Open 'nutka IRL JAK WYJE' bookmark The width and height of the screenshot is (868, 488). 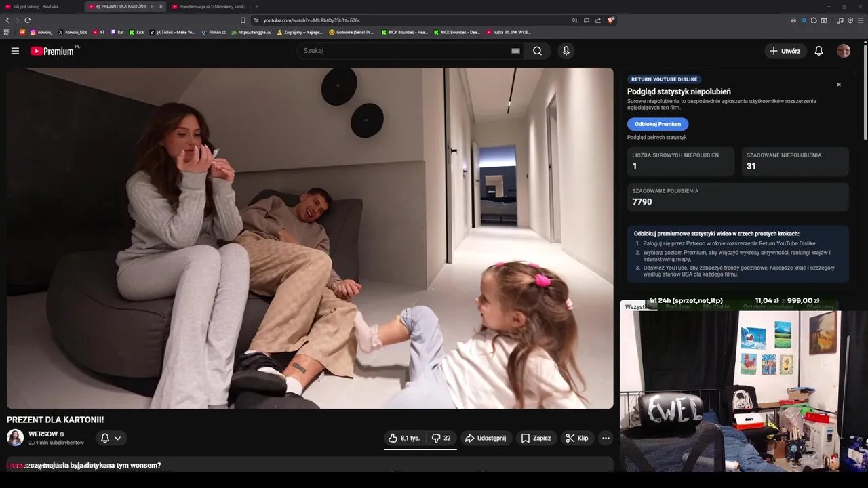(x=509, y=32)
